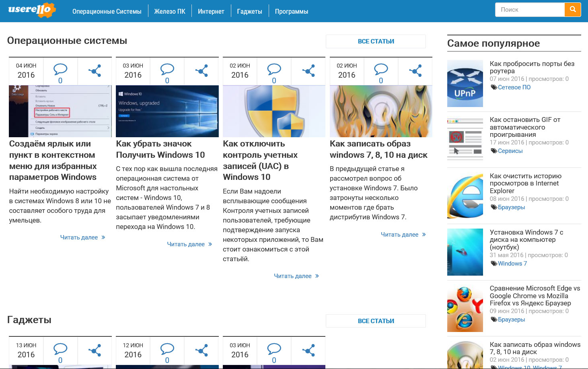Open Как пробросить порты без роутера
Screen dimensions: 588x369
(532, 67)
